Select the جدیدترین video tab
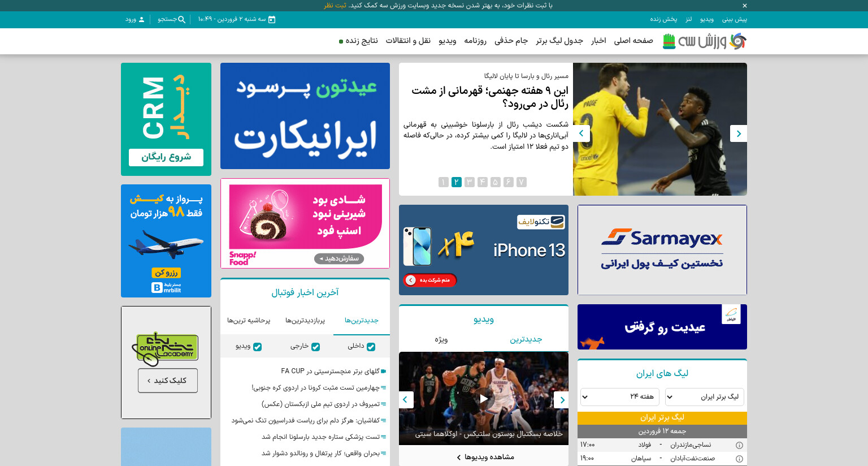 (x=526, y=339)
